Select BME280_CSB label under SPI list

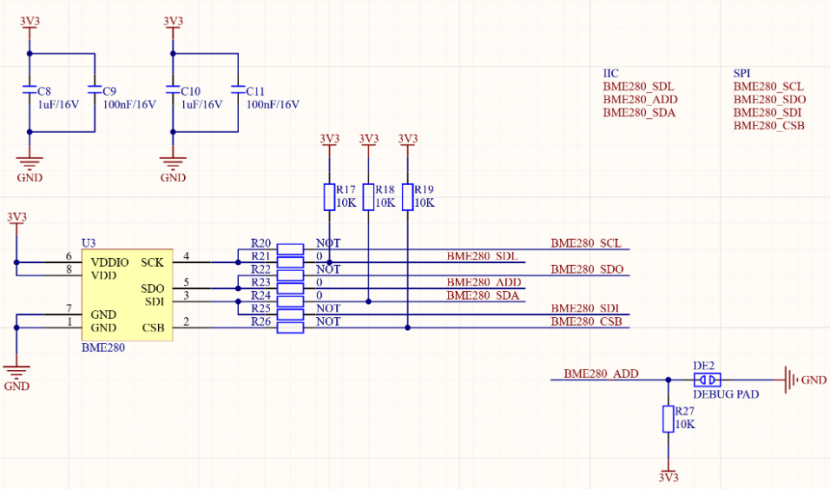coord(769,126)
